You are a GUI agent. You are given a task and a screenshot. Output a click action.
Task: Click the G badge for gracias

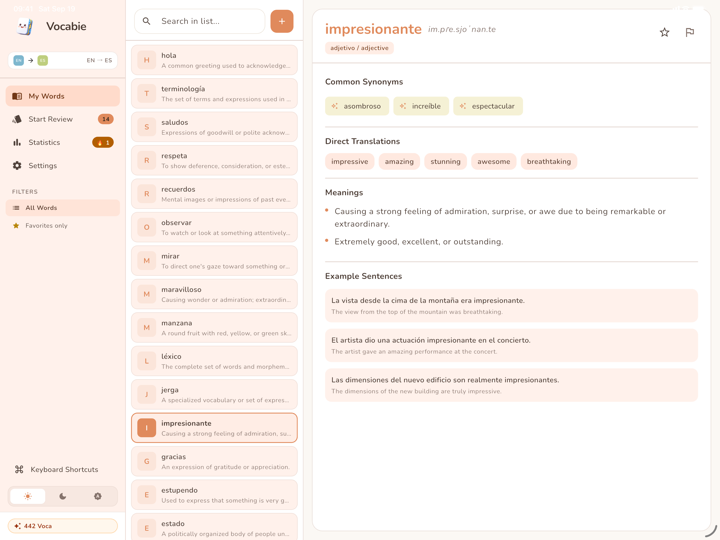(x=146, y=461)
